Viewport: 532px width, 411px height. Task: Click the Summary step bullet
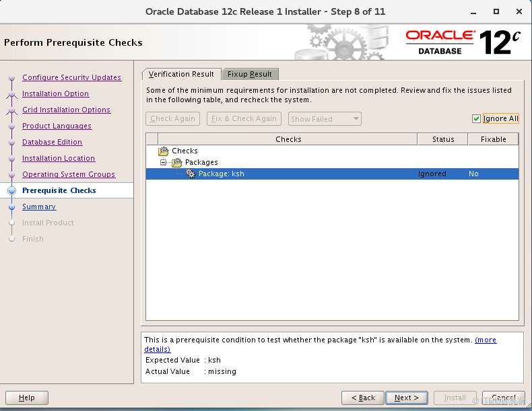click(x=12, y=207)
